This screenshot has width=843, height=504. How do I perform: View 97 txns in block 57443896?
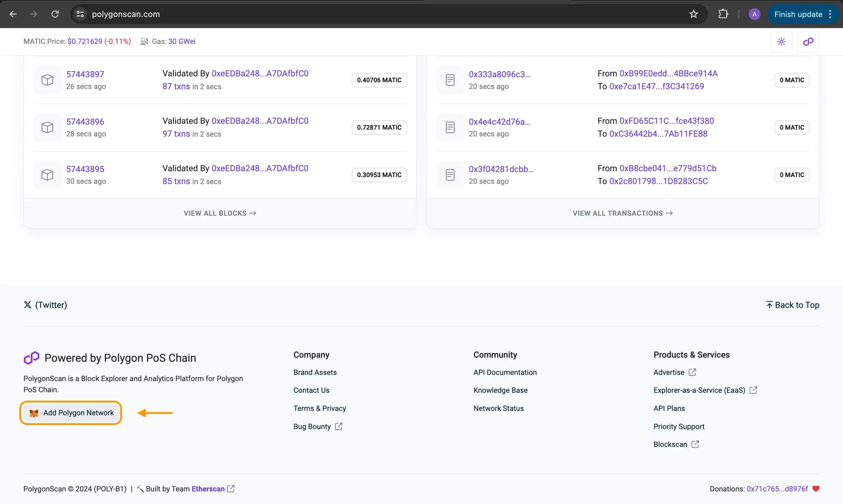tap(176, 134)
